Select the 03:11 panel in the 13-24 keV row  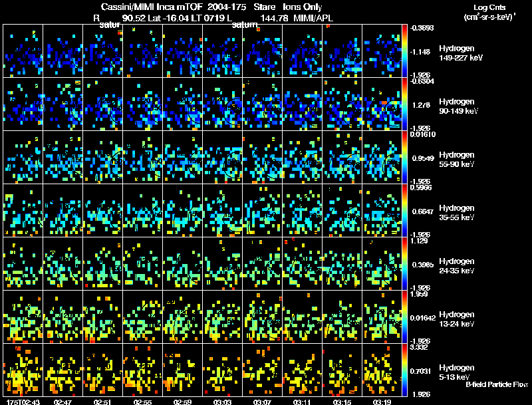[x=303, y=317]
